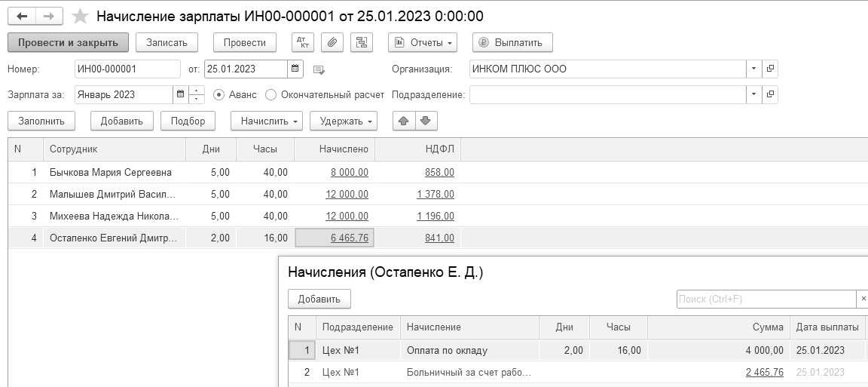This screenshot has width=868, height=387.
Task: Open the Начислить dropdown menu
Action: 267,121
